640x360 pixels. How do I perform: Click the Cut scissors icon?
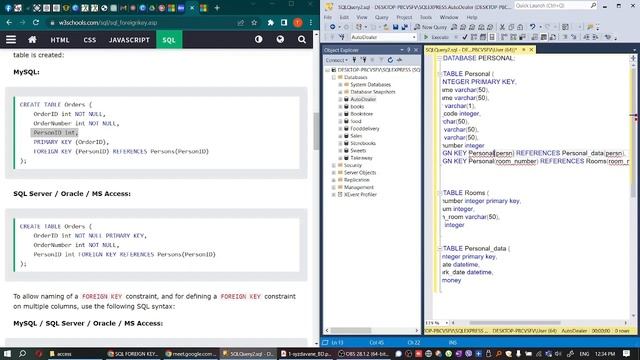[502, 27]
